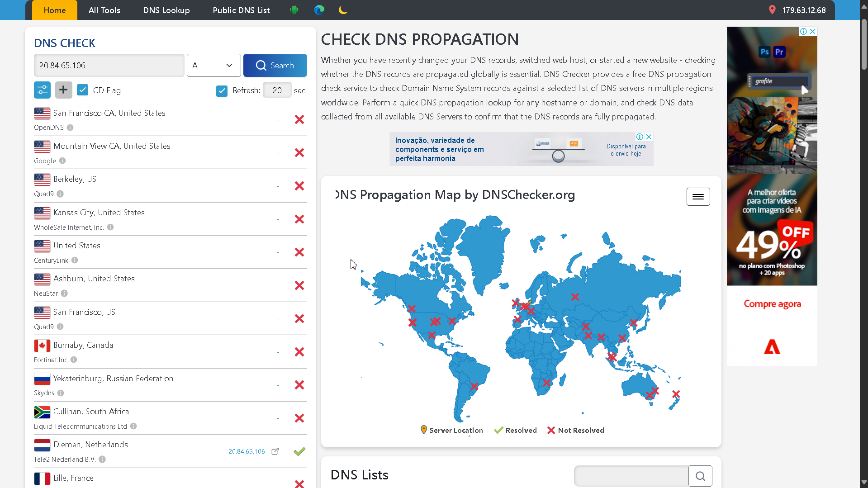This screenshot has width=868, height=488.
Task: Show info for WholeSale Internet, Inc.
Action: tap(110, 227)
